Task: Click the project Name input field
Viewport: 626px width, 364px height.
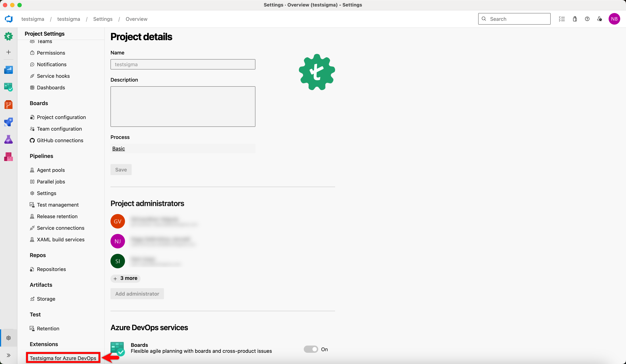Action: click(x=183, y=64)
